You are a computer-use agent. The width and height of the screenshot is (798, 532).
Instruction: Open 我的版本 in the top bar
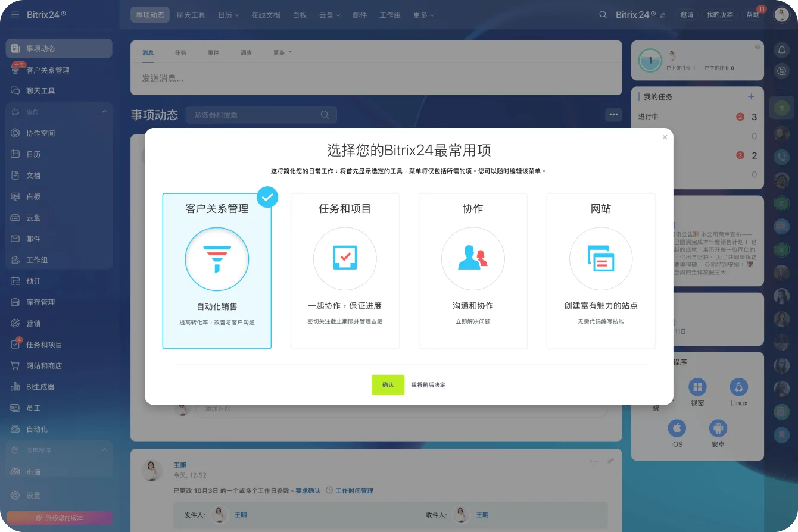720,15
